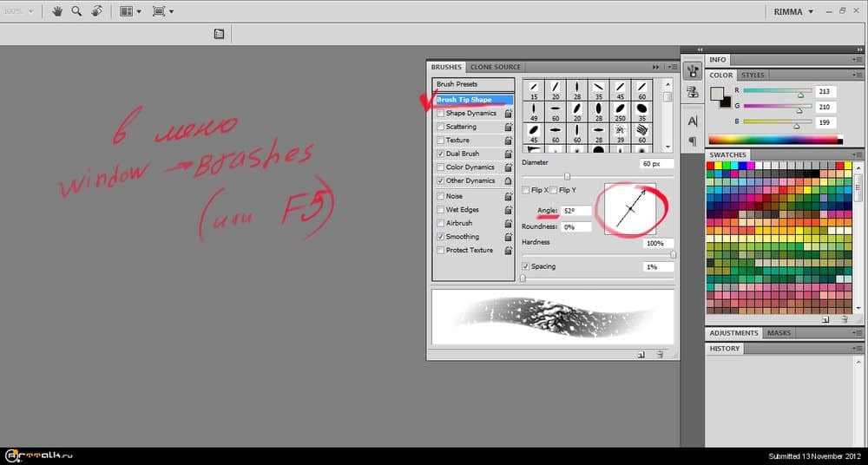Enable the Shape Dynamics checkbox
This screenshot has width=868, height=465.
[441, 114]
